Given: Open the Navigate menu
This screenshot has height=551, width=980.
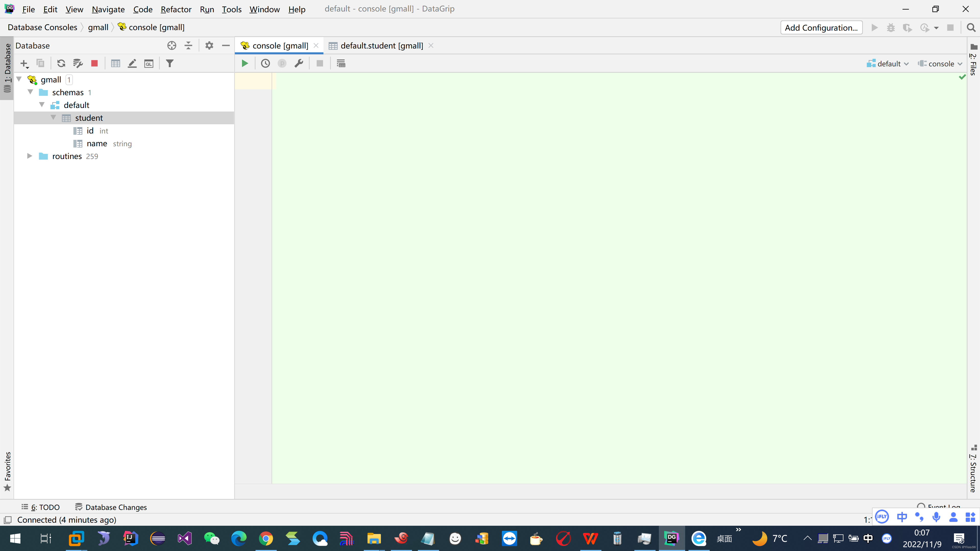Looking at the screenshot, I should pos(108,9).
